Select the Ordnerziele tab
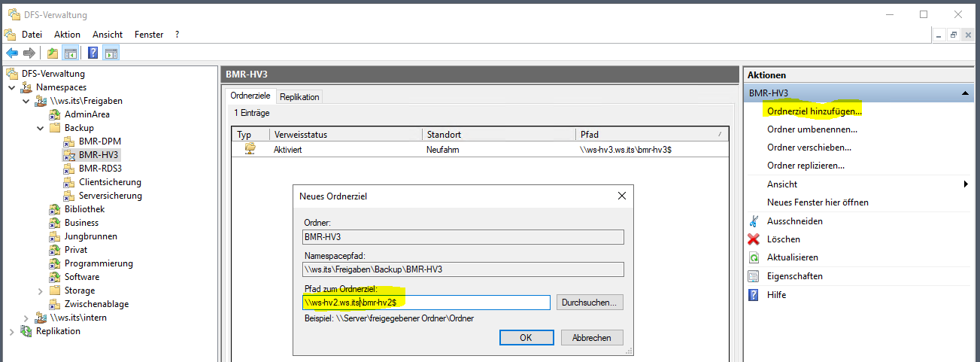Viewport: 980px width, 362px height. pos(250,96)
